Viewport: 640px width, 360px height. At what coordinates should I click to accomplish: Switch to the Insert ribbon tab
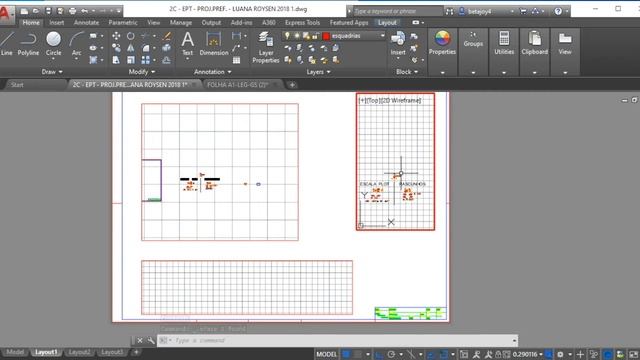tap(57, 23)
